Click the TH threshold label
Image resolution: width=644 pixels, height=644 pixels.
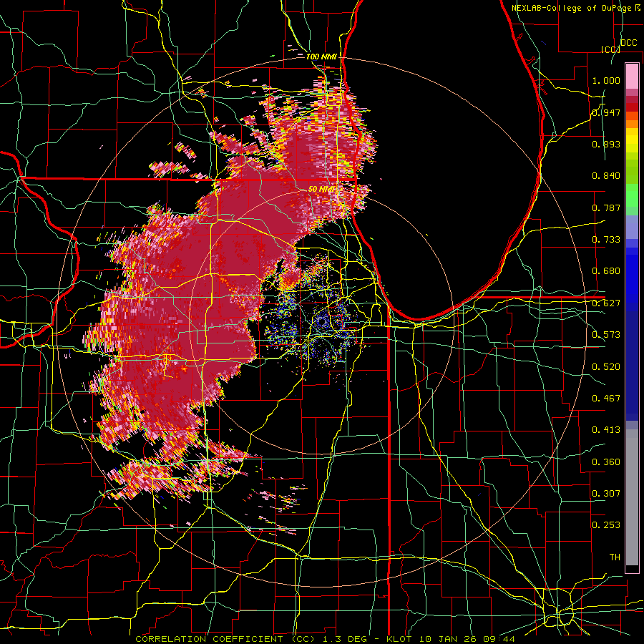615,557
